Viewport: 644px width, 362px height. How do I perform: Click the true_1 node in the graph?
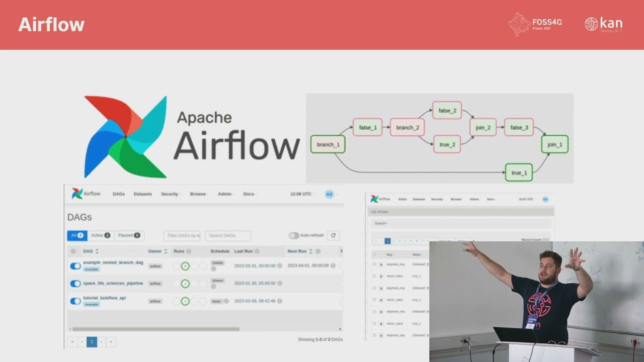519,172
